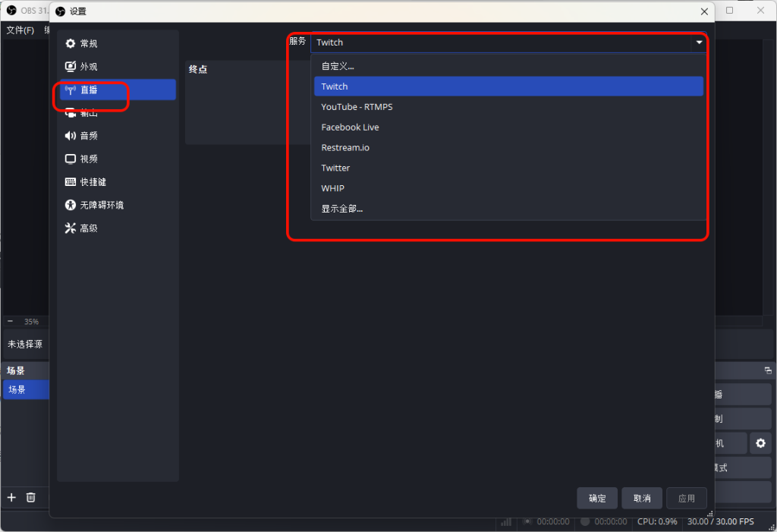Select the 无障碍环境 accessibility icon
The height and width of the screenshot is (532, 777).
tap(71, 205)
